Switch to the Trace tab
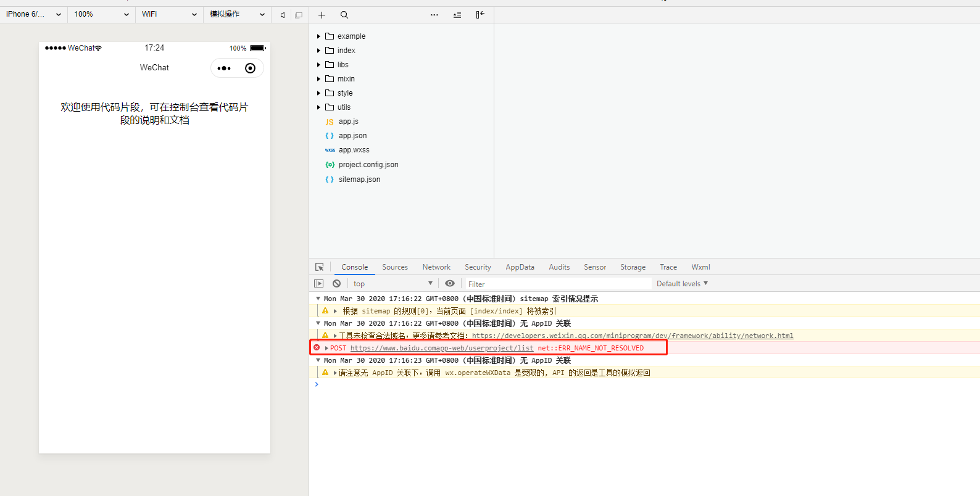Image resolution: width=980 pixels, height=496 pixels. pyautogui.click(x=668, y=267)
